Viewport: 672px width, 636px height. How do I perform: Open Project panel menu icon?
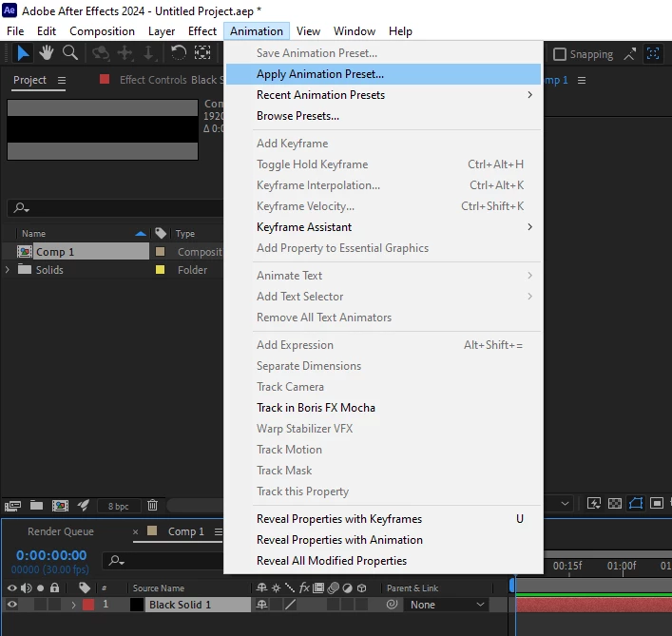coord(62,80)
